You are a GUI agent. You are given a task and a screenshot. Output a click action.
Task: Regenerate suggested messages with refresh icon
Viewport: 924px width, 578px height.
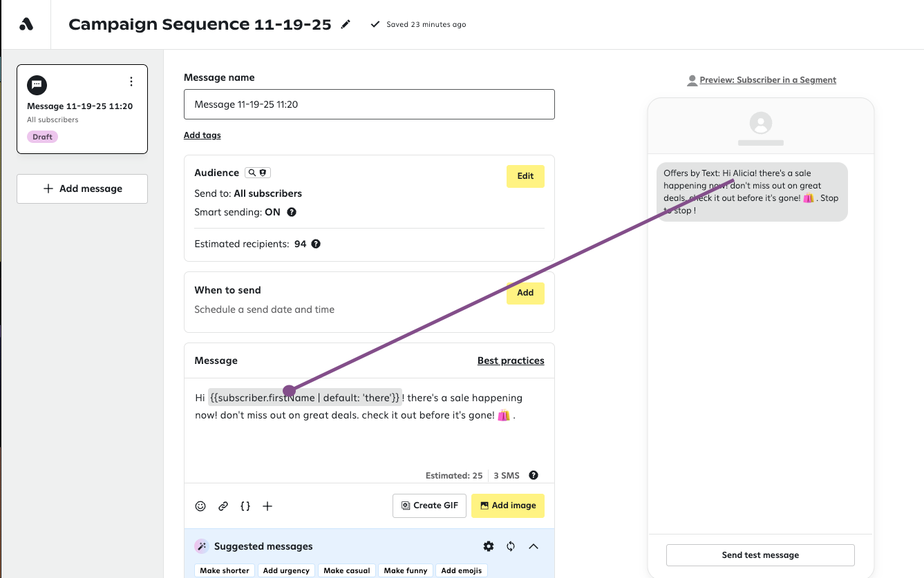click(511, 546)
